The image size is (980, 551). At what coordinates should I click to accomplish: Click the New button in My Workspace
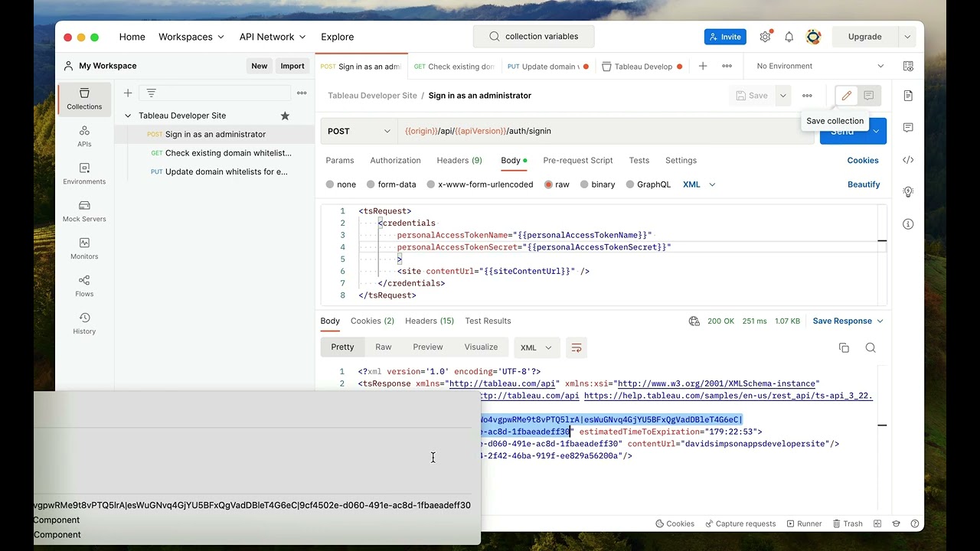260,66
